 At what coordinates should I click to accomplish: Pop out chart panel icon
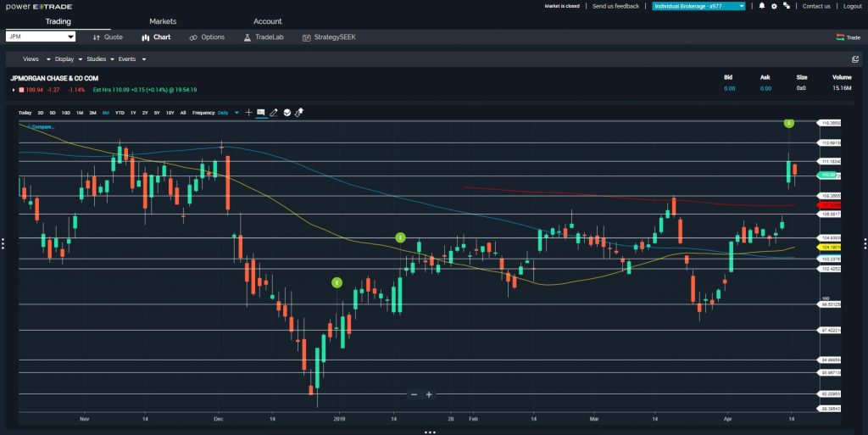point(855,59)
